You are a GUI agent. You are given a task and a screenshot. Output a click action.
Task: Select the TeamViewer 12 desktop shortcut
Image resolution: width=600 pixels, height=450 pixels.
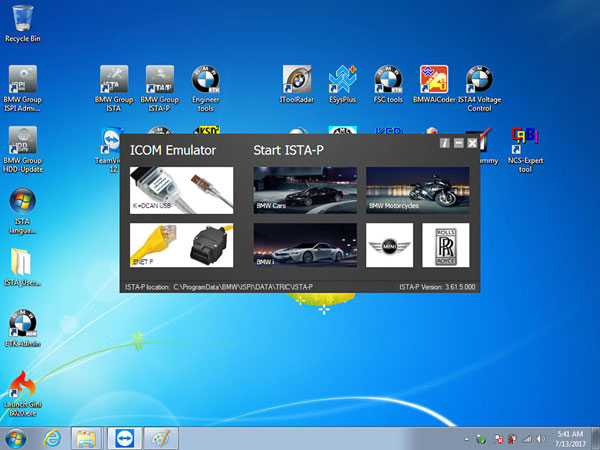click(x=109, y=150)
